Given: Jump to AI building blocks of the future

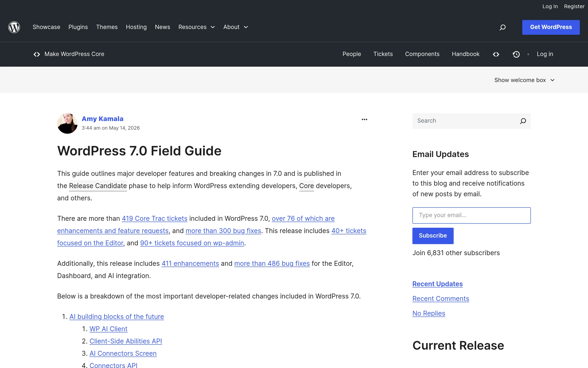Looking at the screenshot, I should pos(117,317).
